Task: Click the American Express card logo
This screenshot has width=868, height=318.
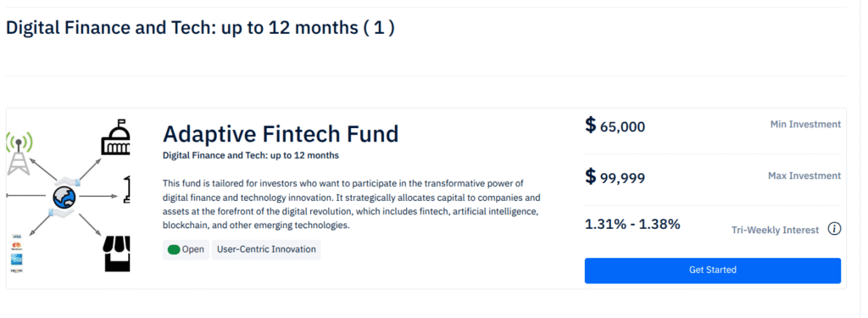Action: pyautogui.click(x=16, y=259)
